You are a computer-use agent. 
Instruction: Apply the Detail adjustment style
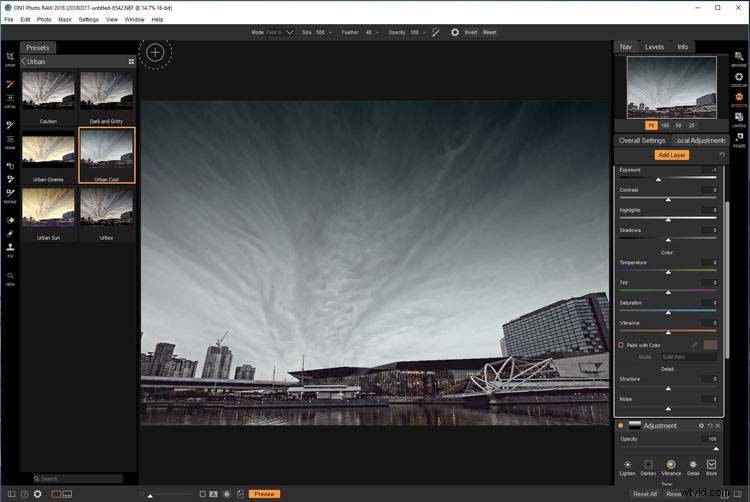point(693,467)
